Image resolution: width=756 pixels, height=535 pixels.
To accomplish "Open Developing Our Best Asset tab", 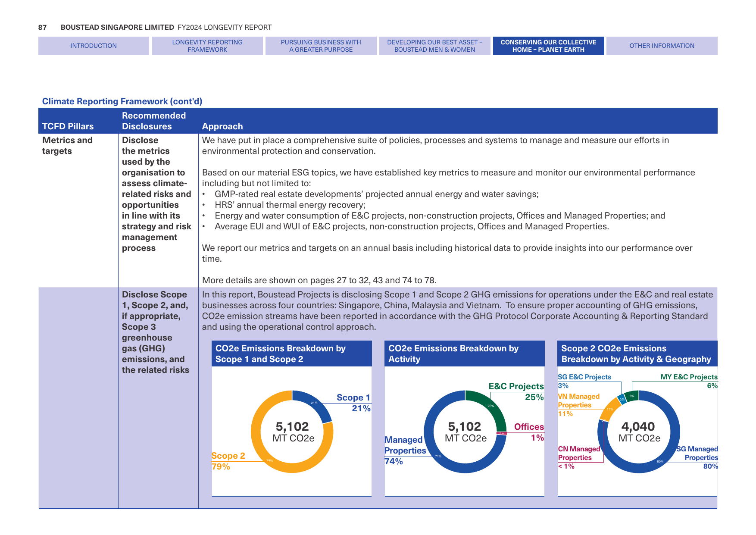I will [434, 46].
